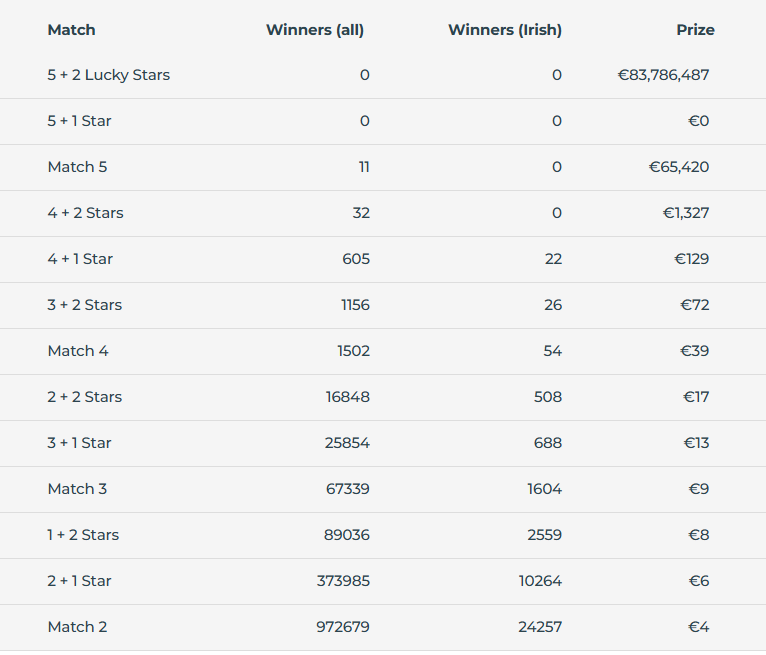Click the €1,327 prize amount
766x655 pixels.
[x=686, y=212]
